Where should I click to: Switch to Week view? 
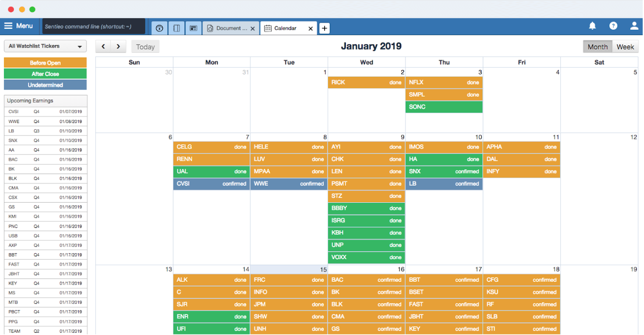pyautogui.click(x=625, y=47)
